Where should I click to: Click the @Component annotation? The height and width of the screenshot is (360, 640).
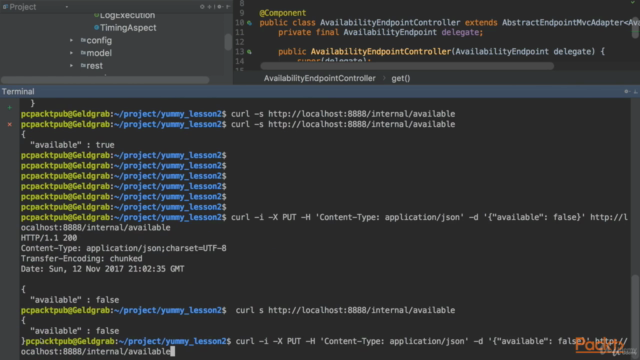pyautogui.click(x=282, y=13)
